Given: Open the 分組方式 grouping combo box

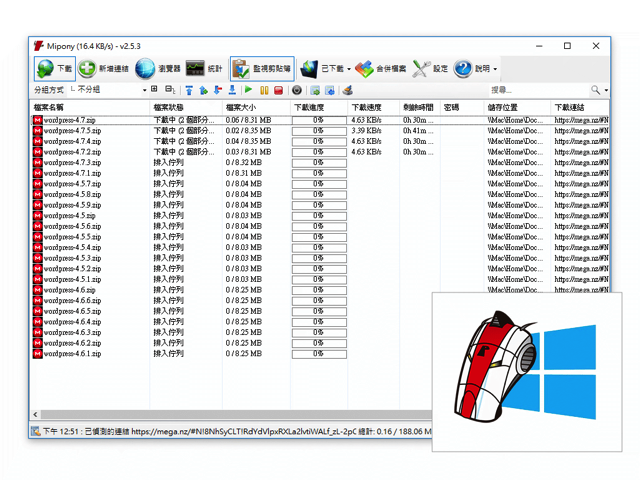Looking at the screenshot, I should [x=108, y=90].
